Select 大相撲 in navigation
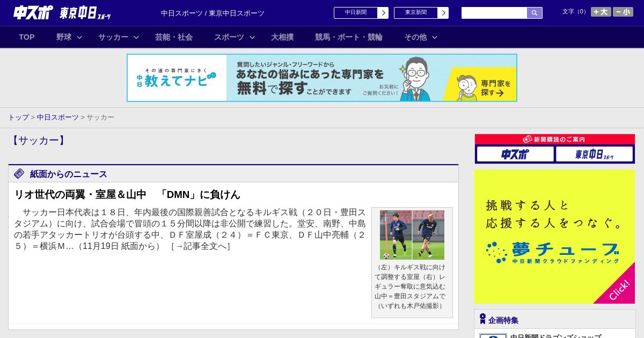Screen dimensions: 644x338 pyautogui.click(x=282, y=37)
